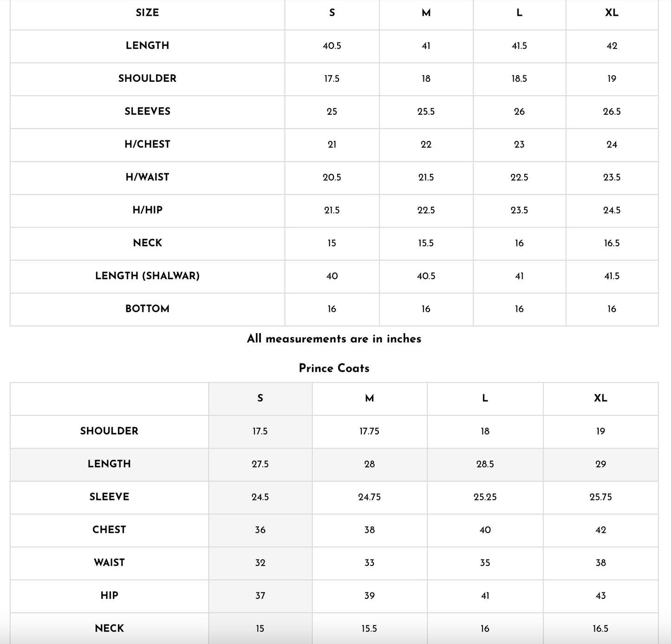The image size is (671, 644).
Task: Click the 17.75 shoulder value for size M
Action: pos(369,431)
